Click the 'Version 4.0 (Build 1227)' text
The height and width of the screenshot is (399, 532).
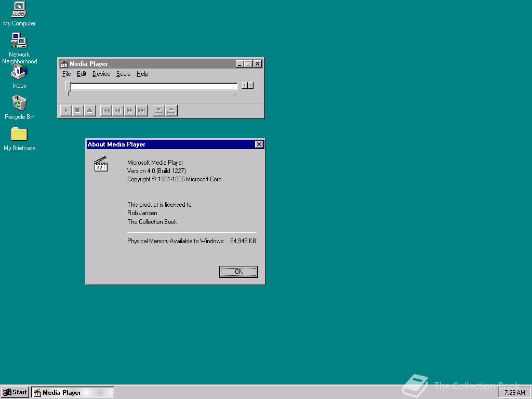(156, 170)
